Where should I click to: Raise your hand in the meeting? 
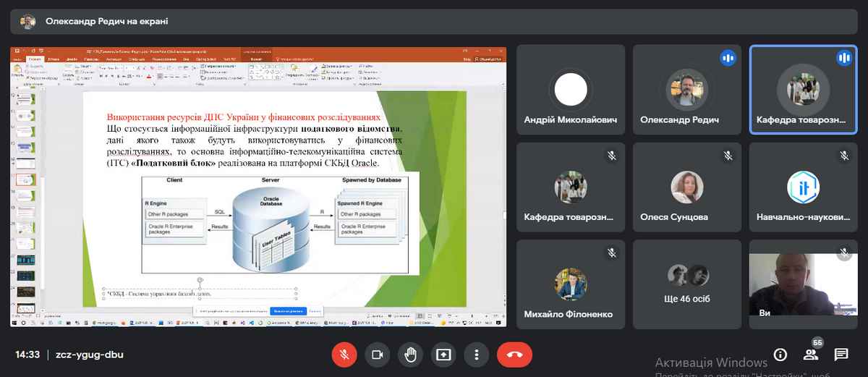[410, 355]
